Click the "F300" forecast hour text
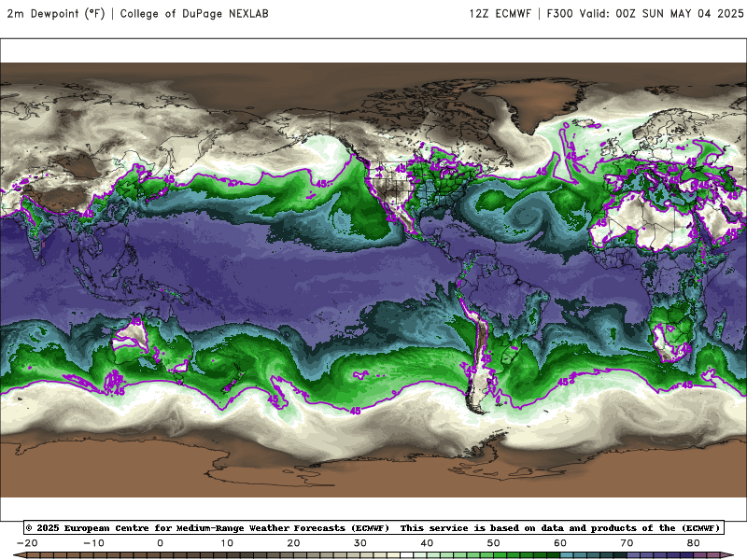The height and width of the screenshot is (560, 747). point(559,14)
